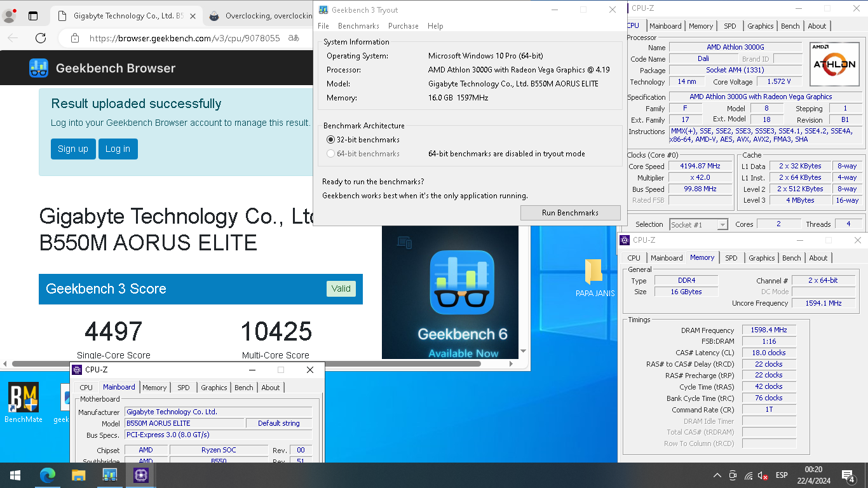This screenshot has height=488, width=868.
Task: Open Graphics tab in memory CPU-Z window
Action: [761, 258]
